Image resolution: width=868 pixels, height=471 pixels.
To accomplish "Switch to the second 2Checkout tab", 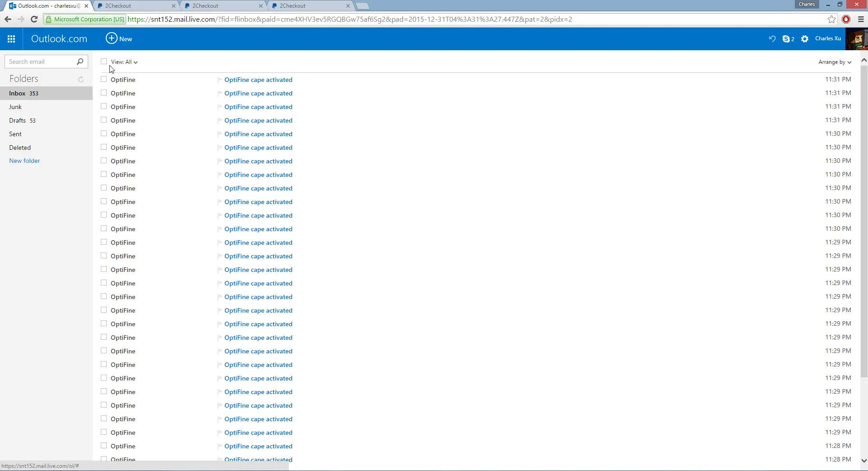I will click(223, 6).
